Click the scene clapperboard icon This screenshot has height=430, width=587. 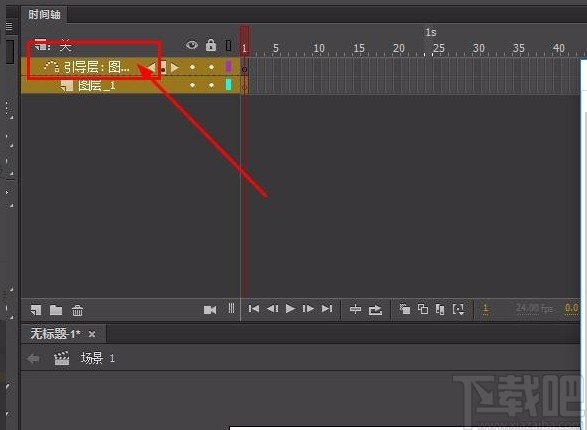click(x=62, y=359)
